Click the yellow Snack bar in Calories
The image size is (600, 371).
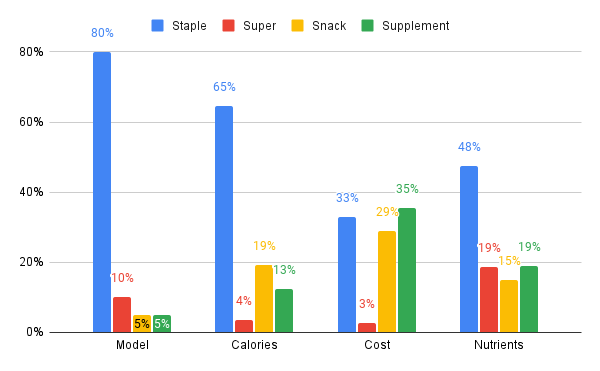(x=264, y=299)
